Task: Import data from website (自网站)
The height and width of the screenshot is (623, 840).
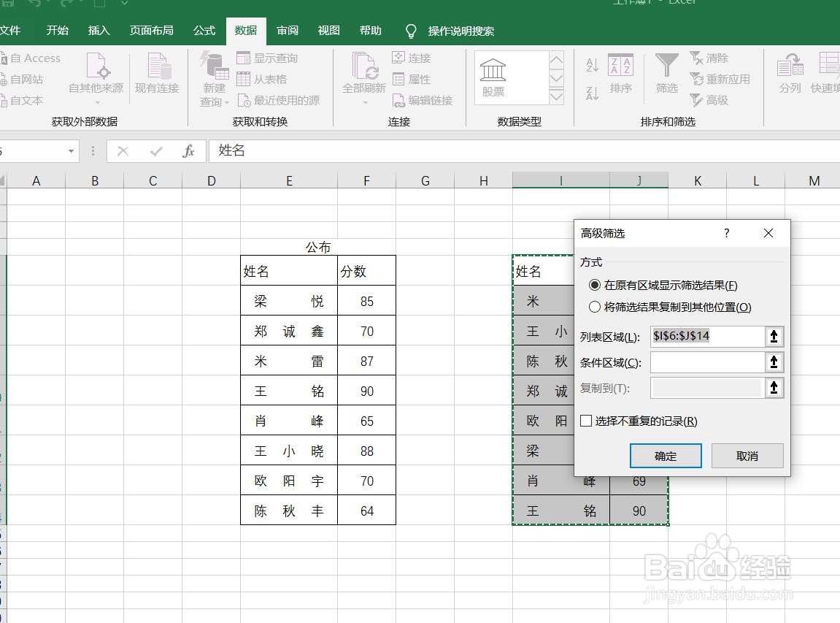Action: [x=22, y=80]
